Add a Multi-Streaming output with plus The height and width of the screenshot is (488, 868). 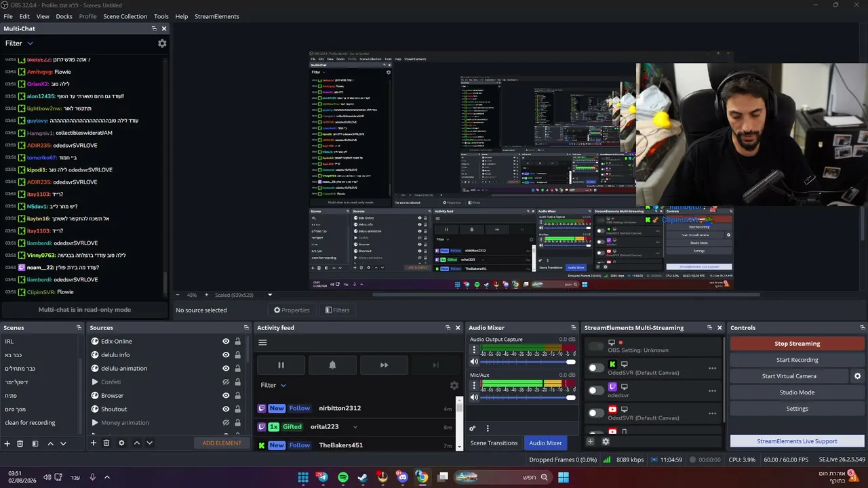point(590,441)
